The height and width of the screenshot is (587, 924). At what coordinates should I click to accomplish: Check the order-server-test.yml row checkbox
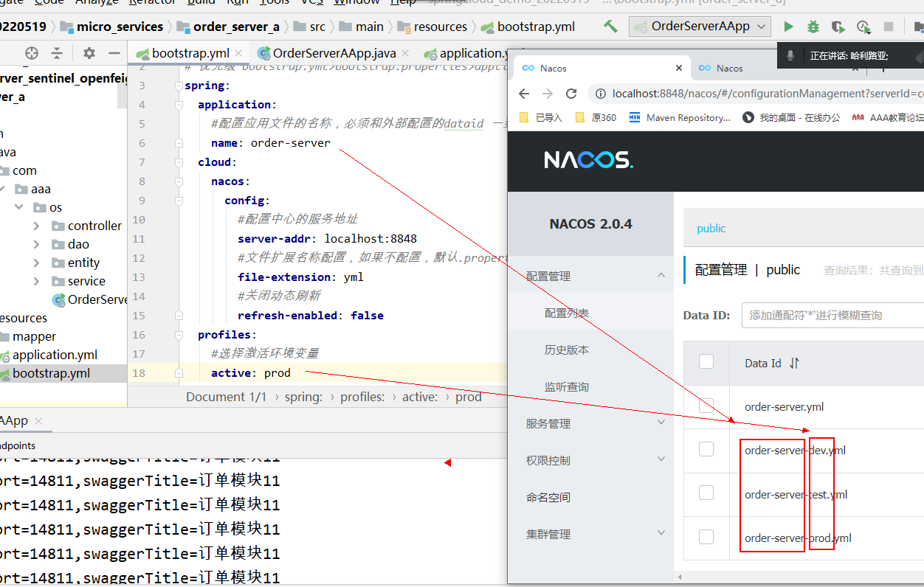pyautogui.click(x=706, y=493)
